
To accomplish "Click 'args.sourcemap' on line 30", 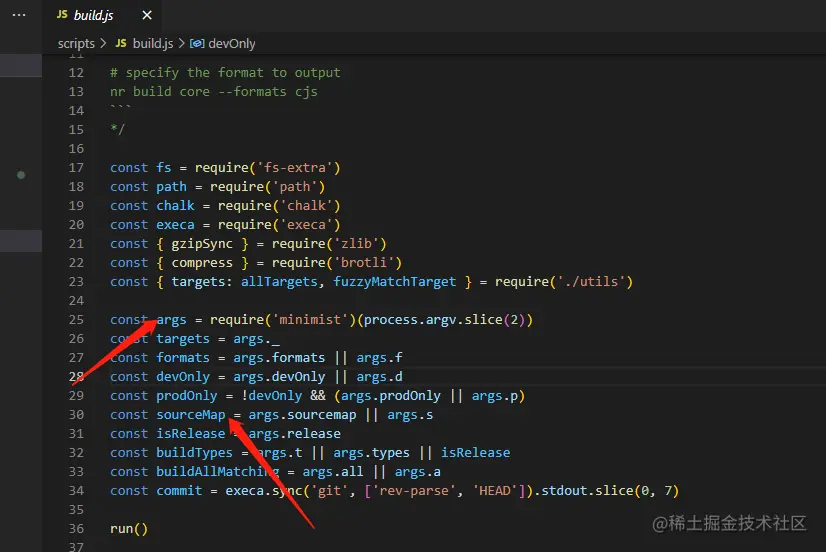I will point(302,415).
